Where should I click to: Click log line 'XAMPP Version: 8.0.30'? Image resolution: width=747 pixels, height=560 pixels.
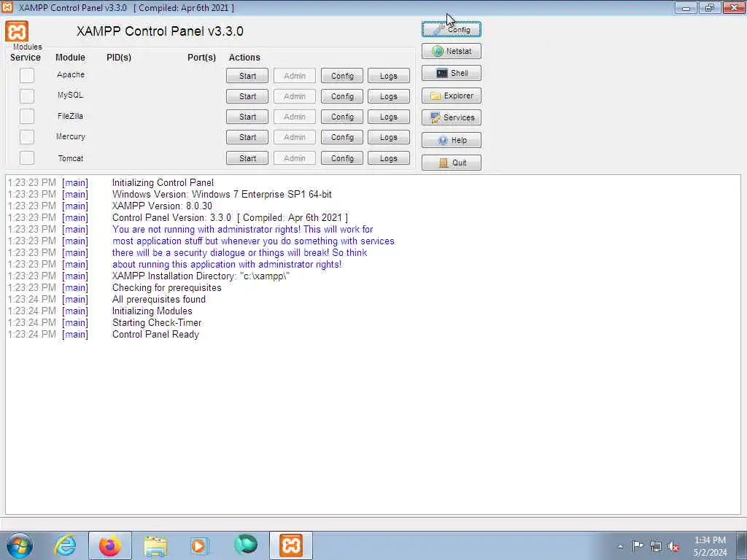tap(162, 206)
